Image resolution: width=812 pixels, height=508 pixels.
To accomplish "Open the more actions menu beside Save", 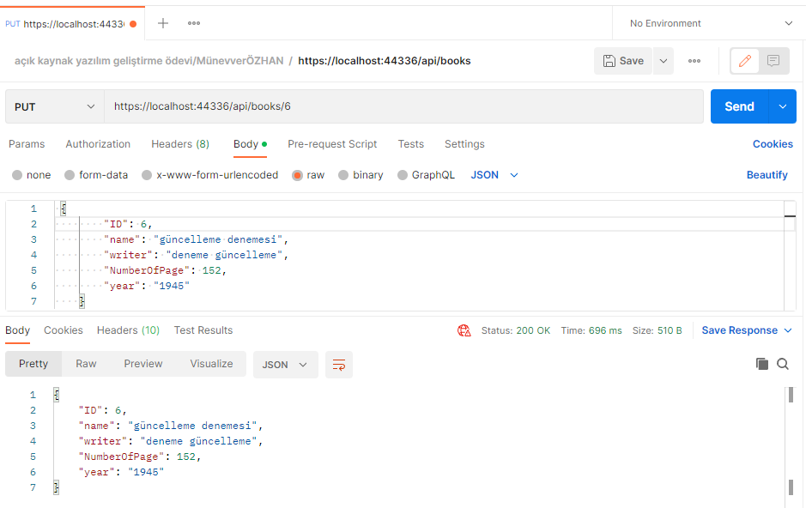I will point(694,61).
